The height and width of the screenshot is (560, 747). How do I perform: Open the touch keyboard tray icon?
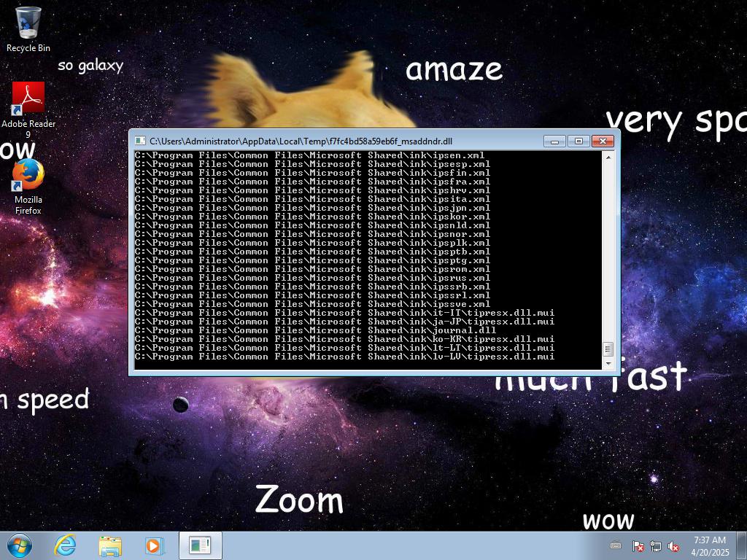pyautogui.click(x=616, y=545)
